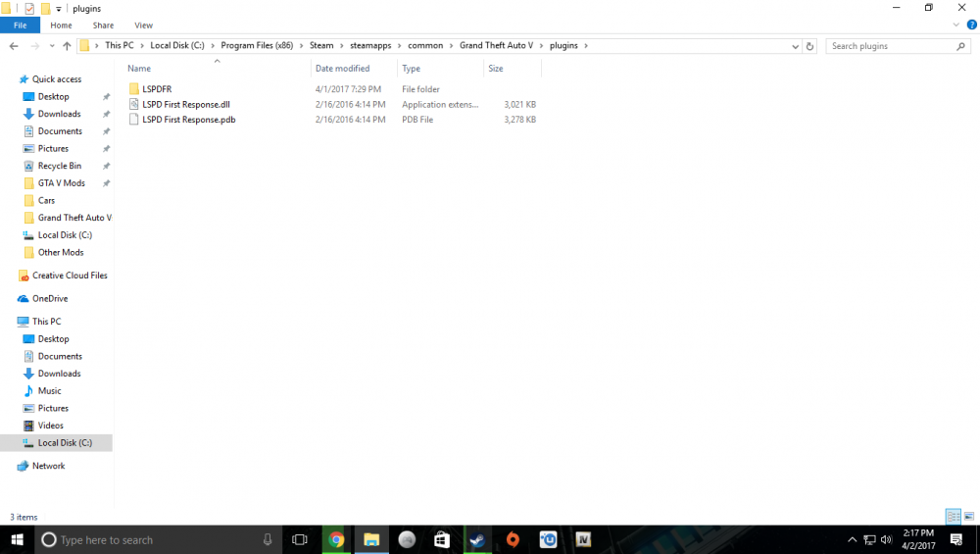
Task: Open Task View from taskbar
Action: (300, 539)
